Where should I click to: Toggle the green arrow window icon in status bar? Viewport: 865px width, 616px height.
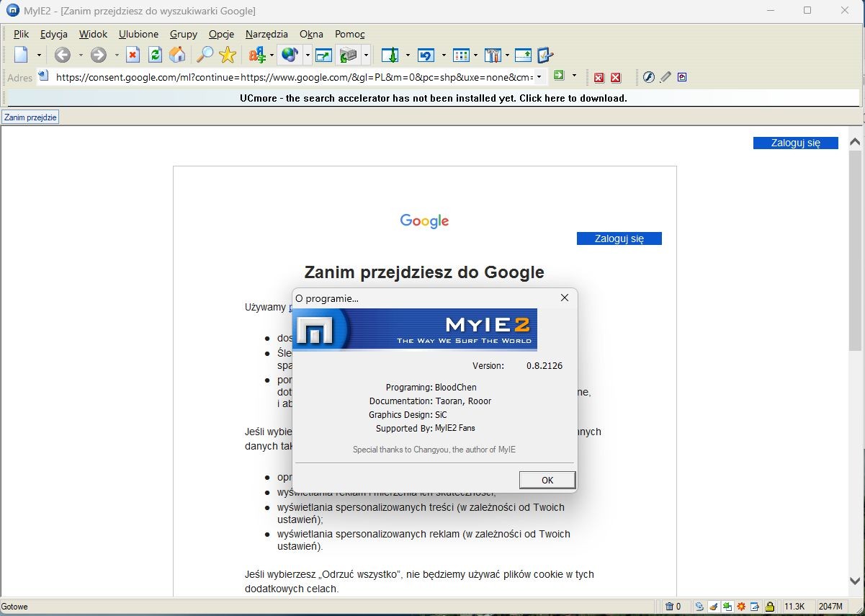pyautogui.click(x=727, y=607)
